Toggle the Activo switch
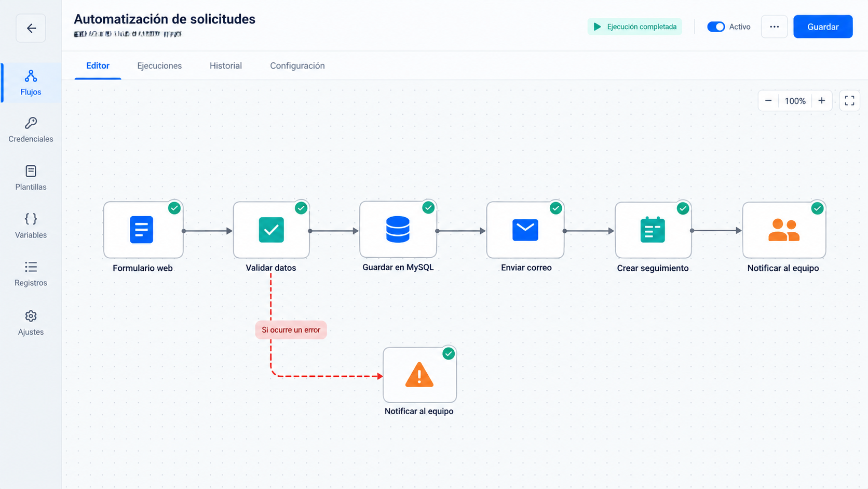This screenshot has width=868, height=489. [x=716, y=27]
